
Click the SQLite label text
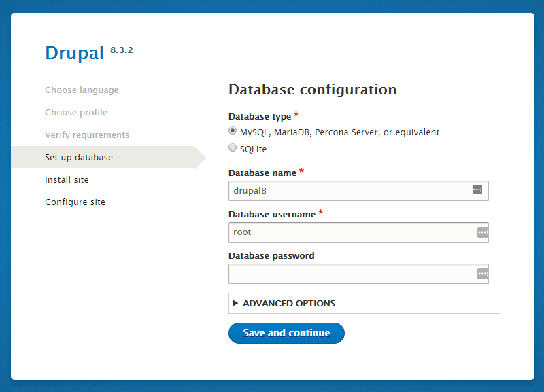pyautogui.click(x=253, y=149)
